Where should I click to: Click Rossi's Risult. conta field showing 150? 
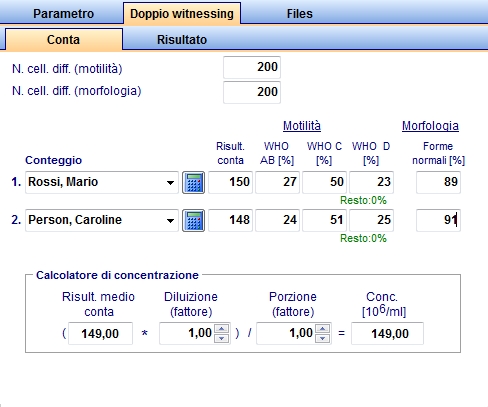pos(230,182)
